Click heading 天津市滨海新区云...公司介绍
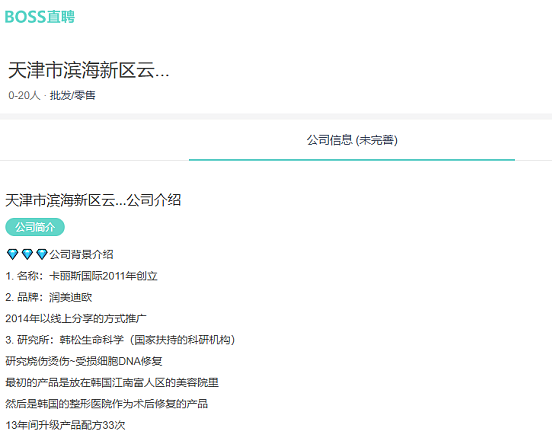554x442 pixels. (93, 200)
